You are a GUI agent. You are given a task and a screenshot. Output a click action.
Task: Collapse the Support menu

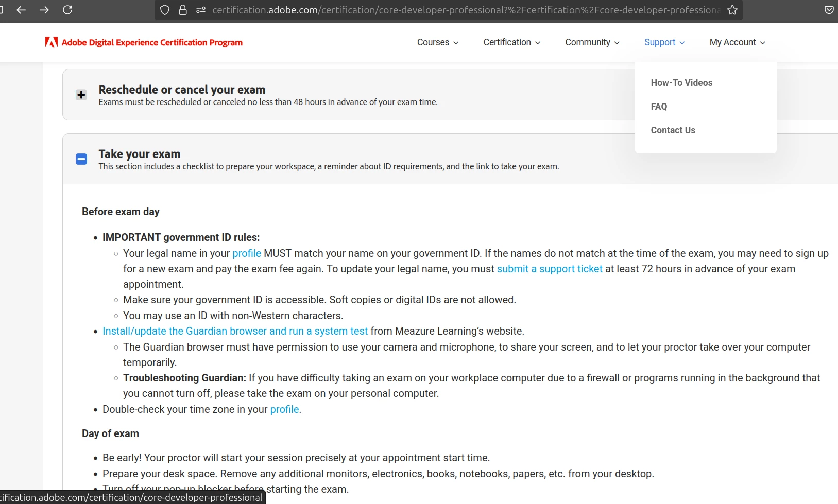click(664, 42)
